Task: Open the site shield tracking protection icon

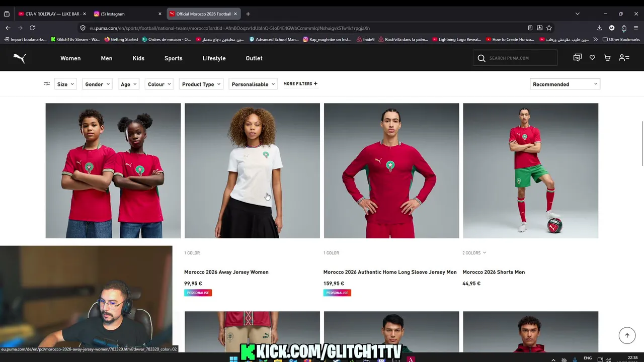Action: tap(83, 28)
